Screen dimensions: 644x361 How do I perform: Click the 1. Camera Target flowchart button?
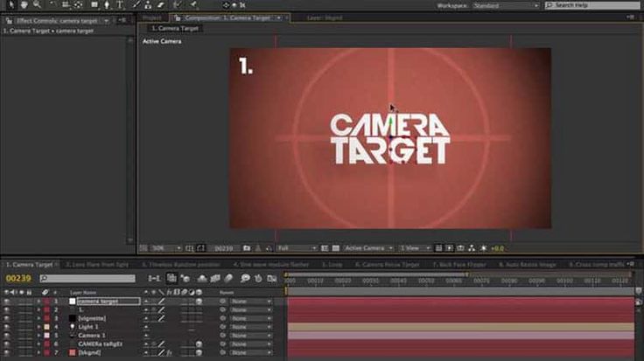pos(175,28)
